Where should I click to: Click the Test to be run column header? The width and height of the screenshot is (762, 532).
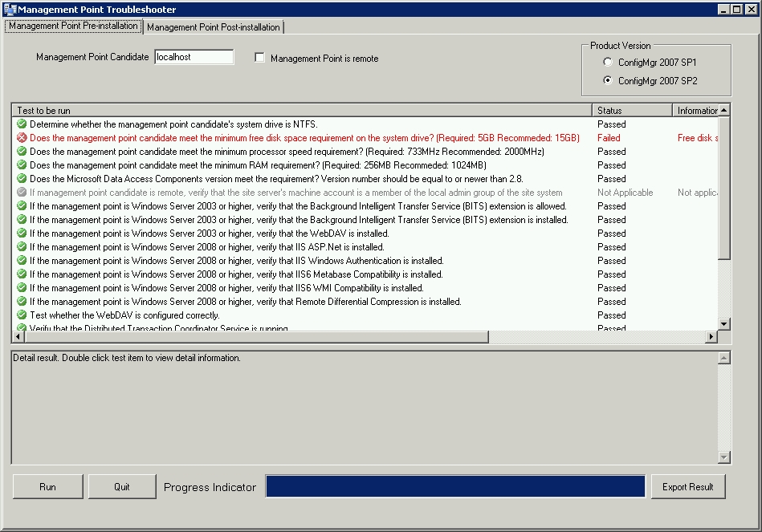click(302, 110)
